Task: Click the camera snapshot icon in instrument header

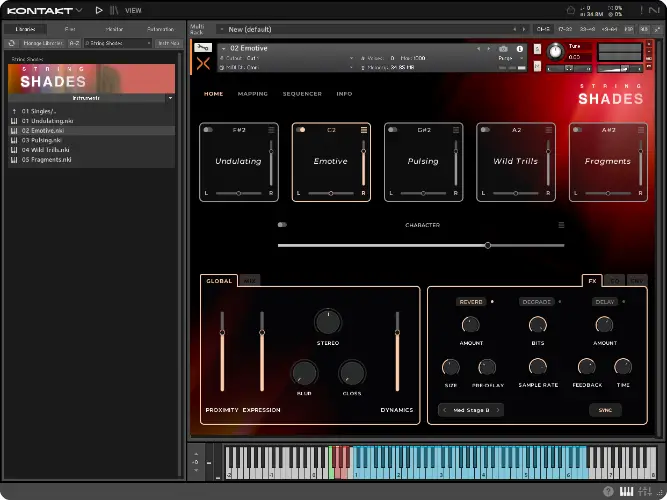Action: tap(502, 48)
